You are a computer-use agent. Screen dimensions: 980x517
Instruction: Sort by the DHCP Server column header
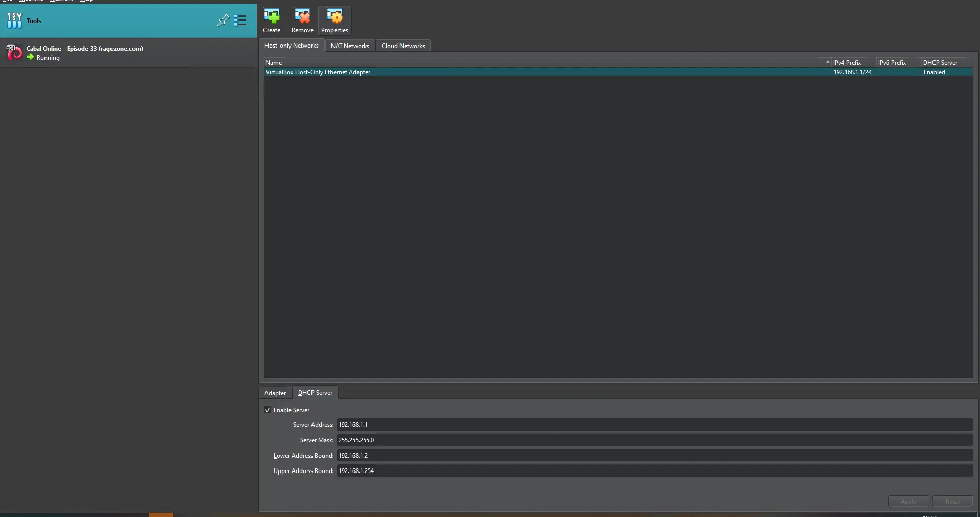[947, 63]
